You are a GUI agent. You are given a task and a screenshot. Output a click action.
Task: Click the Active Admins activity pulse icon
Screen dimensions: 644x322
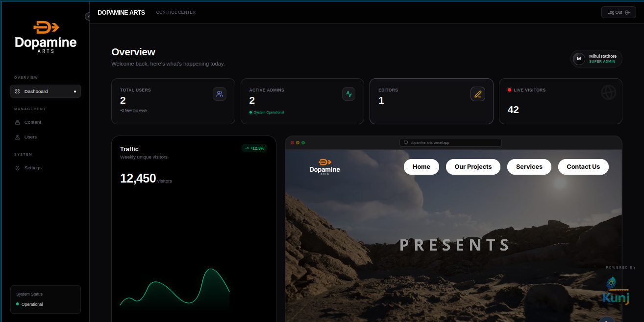(x=348, y=94)
